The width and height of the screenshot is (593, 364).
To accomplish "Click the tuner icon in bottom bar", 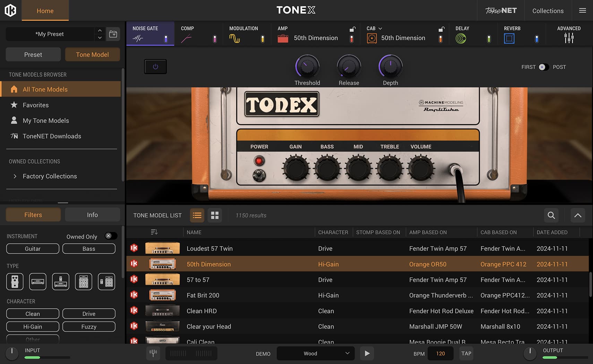I will [x=153, y=353].
